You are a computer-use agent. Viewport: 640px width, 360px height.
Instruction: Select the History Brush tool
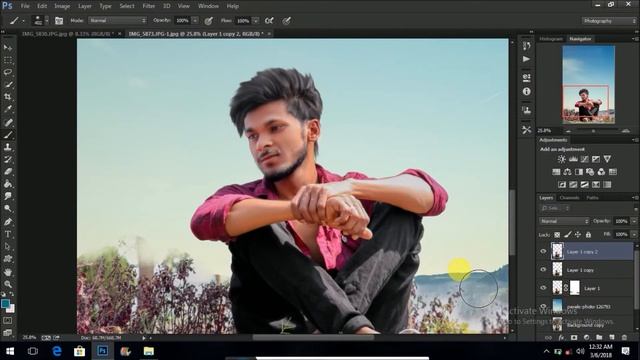point(8,159)
